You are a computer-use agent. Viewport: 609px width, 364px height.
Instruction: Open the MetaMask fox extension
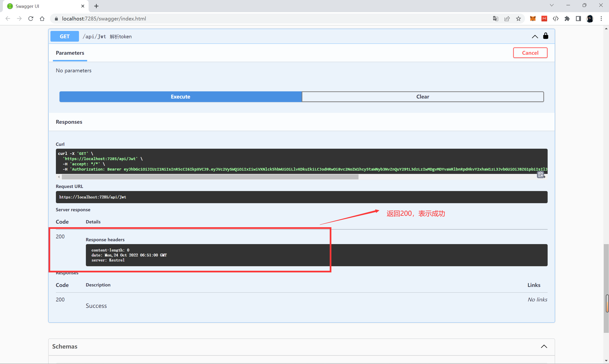click(533, 19)
